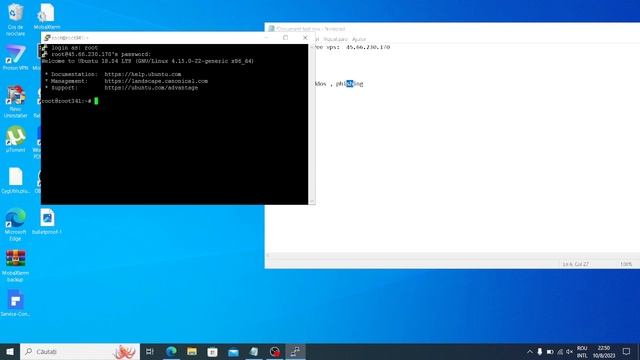Open the PuTTY window system menu icon
The image size is (640, 360).
pyautogui.click(x=47, y=38)
